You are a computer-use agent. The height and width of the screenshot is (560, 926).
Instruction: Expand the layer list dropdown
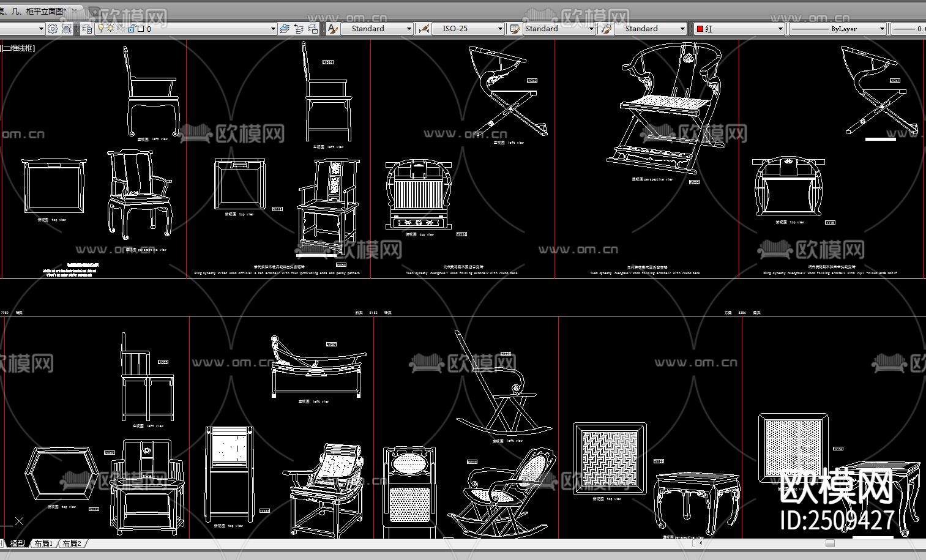click(273, 29)
